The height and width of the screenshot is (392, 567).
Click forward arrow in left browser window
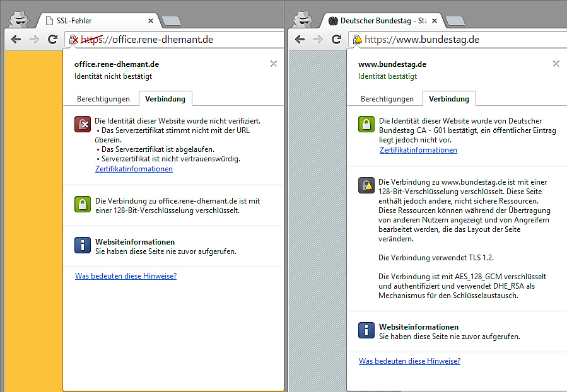point(35,39)
